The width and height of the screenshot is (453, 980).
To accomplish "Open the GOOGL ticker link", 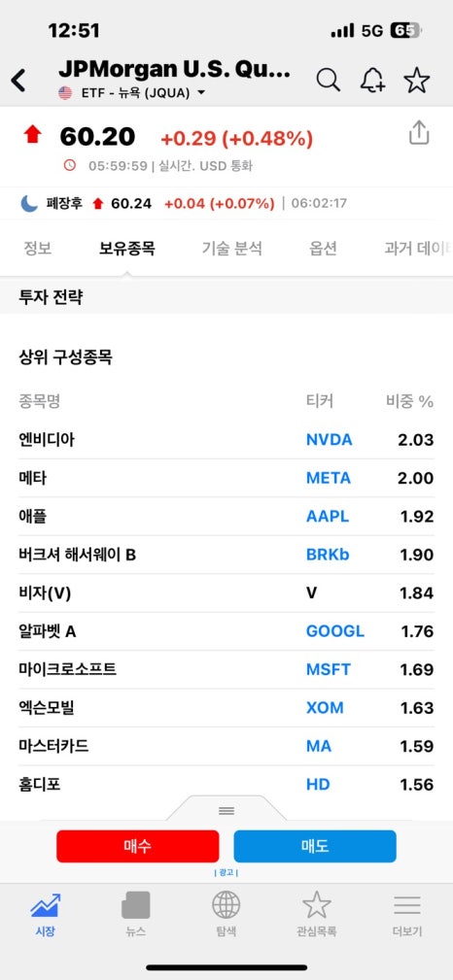I will 334,631.
